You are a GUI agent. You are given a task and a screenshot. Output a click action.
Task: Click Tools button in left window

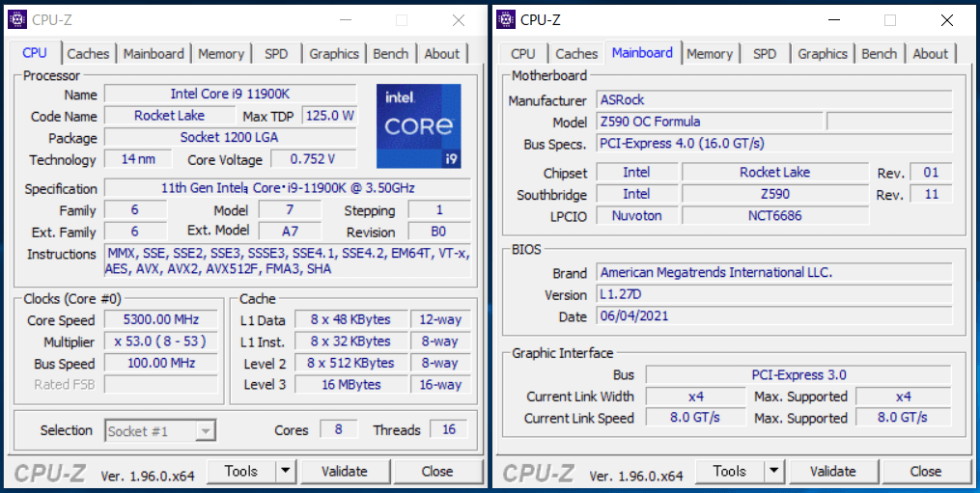[240, 472]
